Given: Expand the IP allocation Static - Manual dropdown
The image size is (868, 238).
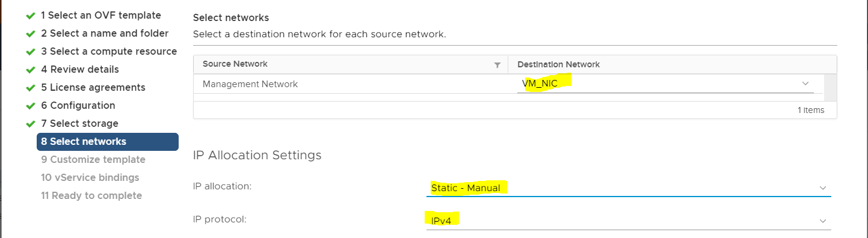Looking at the screenshot, I should click(629, 188).
